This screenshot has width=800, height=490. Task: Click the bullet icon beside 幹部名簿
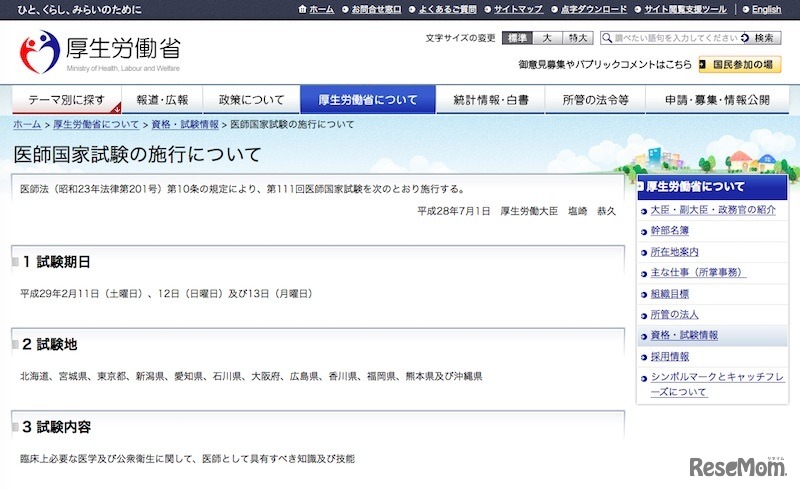point(644,232)
